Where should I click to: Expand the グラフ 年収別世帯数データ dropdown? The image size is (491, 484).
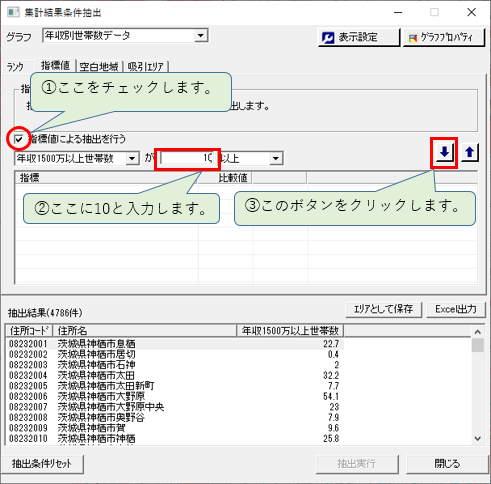pyautogui.click(x=201, y=35)
